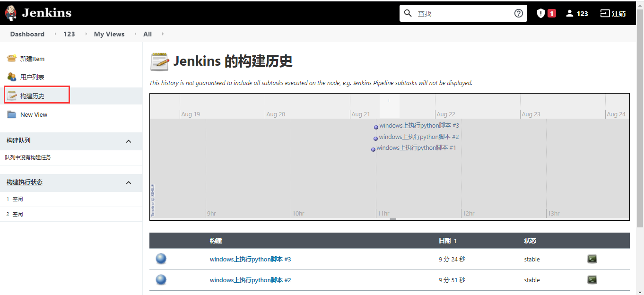
Task: Open windows上执行python脚本 #3 table link
Action: click(251, 259)
